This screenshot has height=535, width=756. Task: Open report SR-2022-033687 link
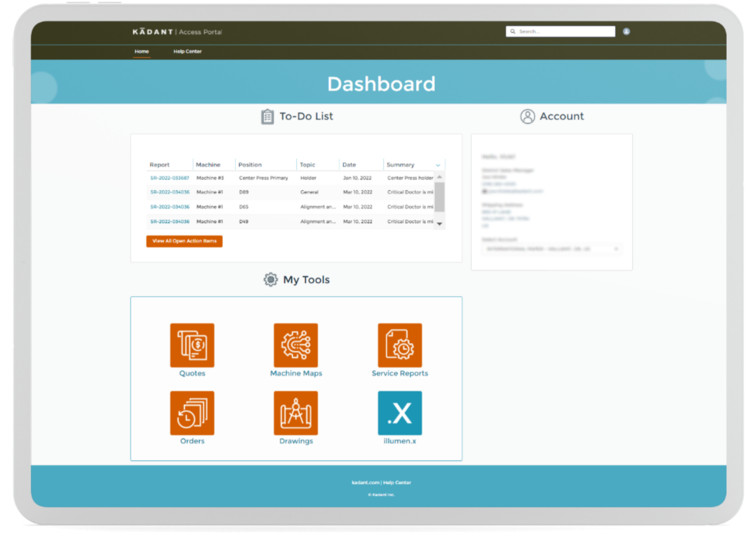pos(170,178)
